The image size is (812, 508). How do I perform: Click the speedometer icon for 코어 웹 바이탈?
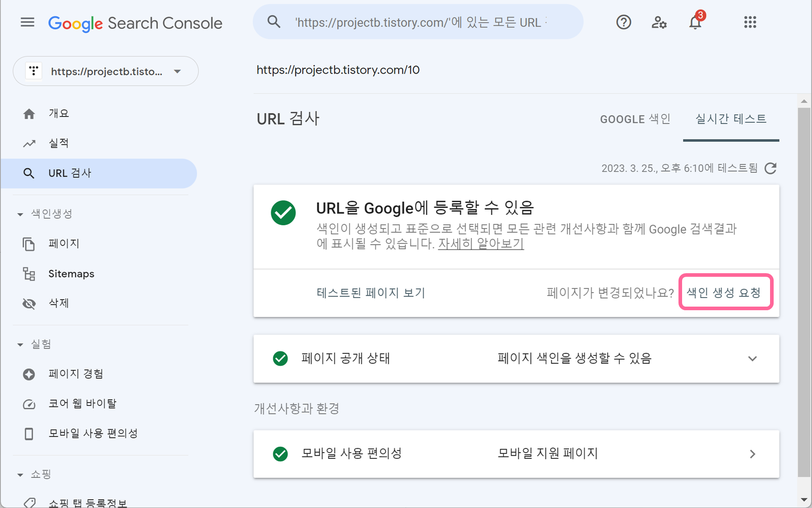[29, 404]
